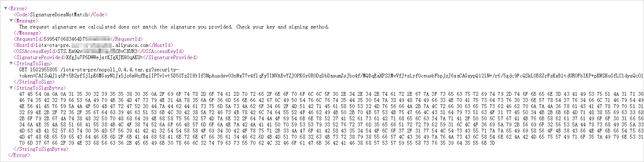Click the closing StringToSign tag
The image size is (644, 162).
coord(33,82)
